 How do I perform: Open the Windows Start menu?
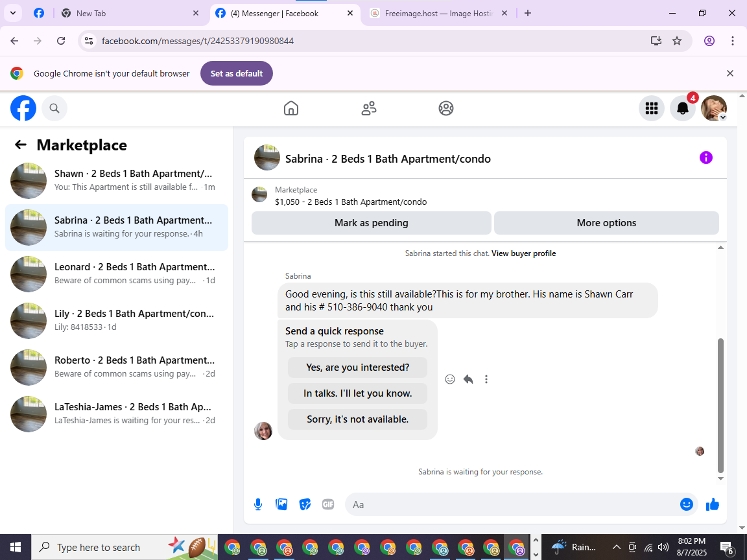click(x=16, y=547)
